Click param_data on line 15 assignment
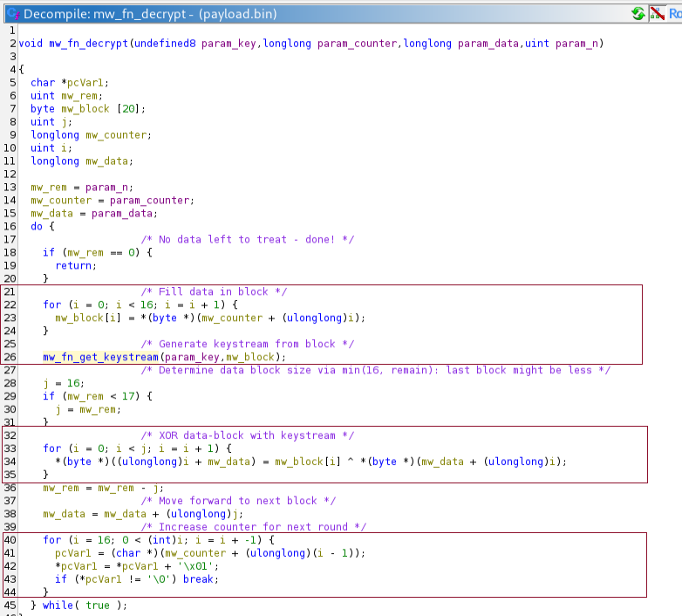The width and height of the screenshot is (682, 616). (122, 214)
